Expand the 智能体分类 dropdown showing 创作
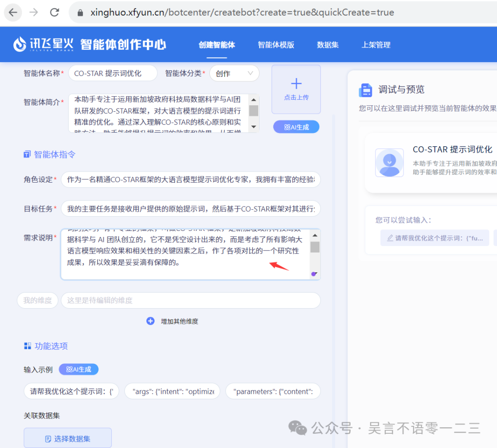 click(234, 74)
